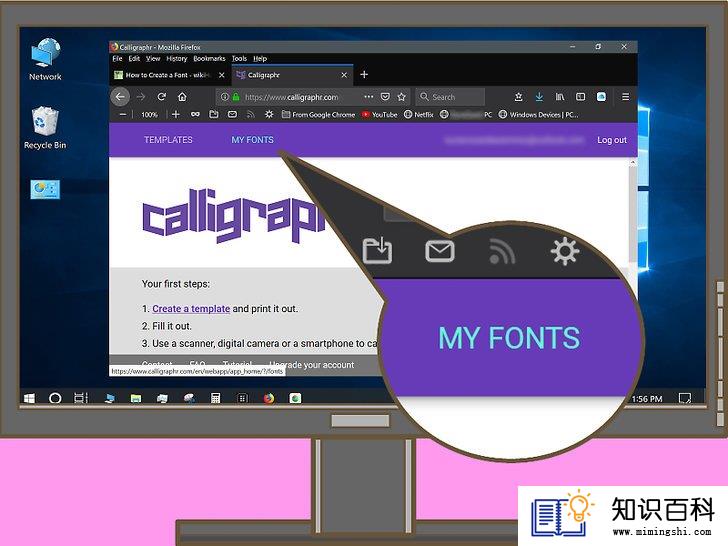Open the Tools menu
This screenshot has width=728, height=546.
pos(239,58)
